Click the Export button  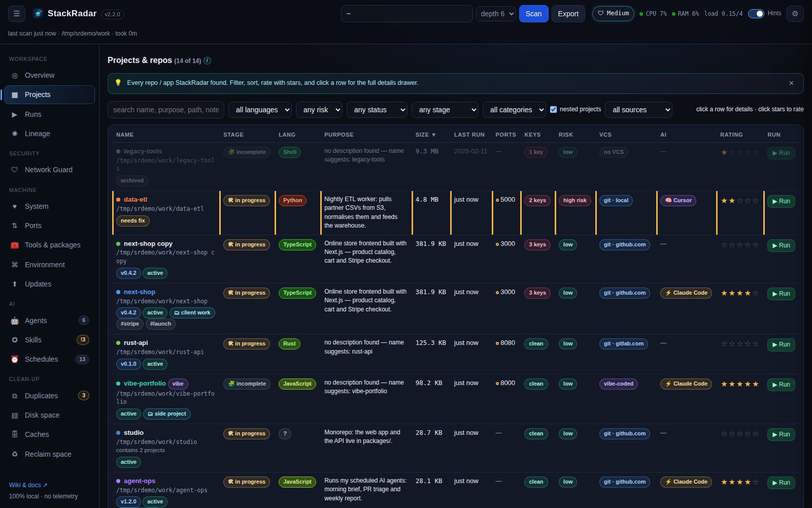(568, 14)
